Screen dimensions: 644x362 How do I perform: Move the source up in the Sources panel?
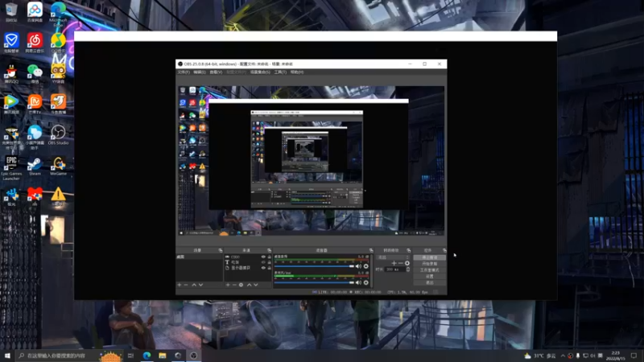[249, 285]
